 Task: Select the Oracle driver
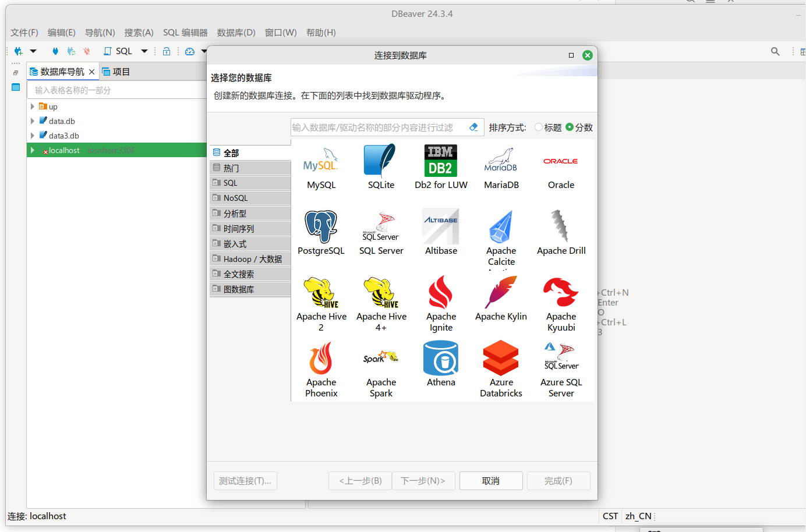point(561,168)
